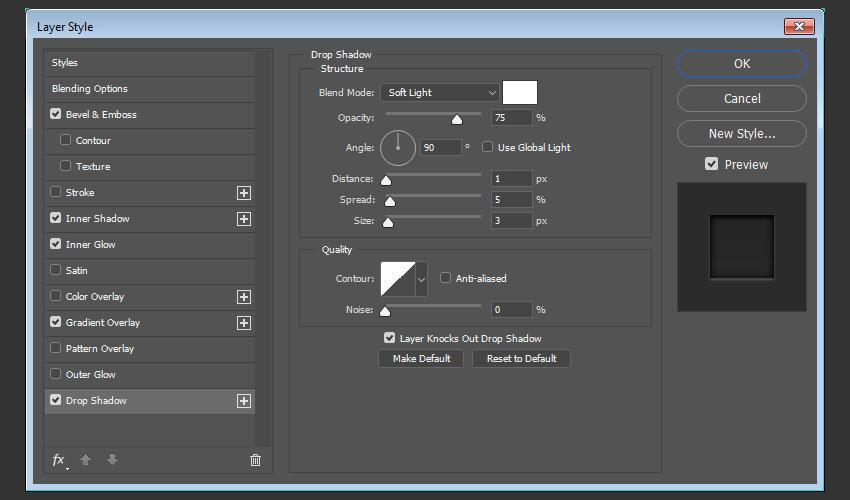The width and height of the screenshot is (850, 500).
Task: Click the move effect up arrow
Action: coord(85,460)
